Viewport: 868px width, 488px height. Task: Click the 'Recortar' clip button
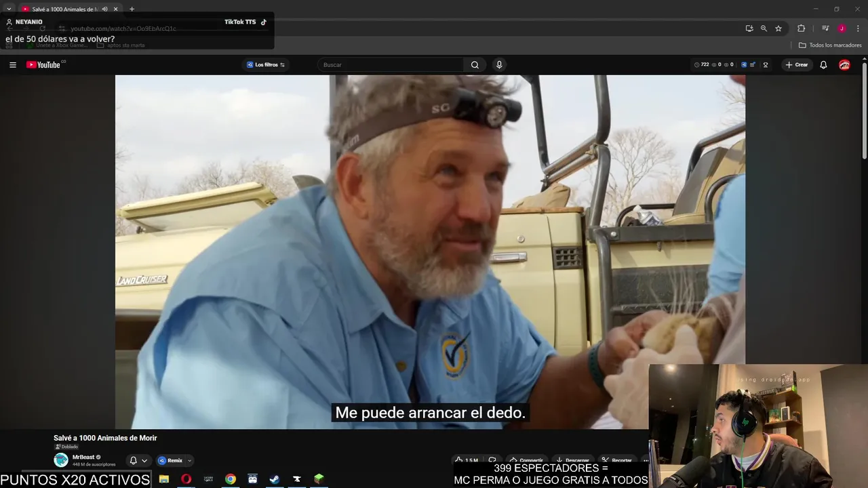[617, 460]
